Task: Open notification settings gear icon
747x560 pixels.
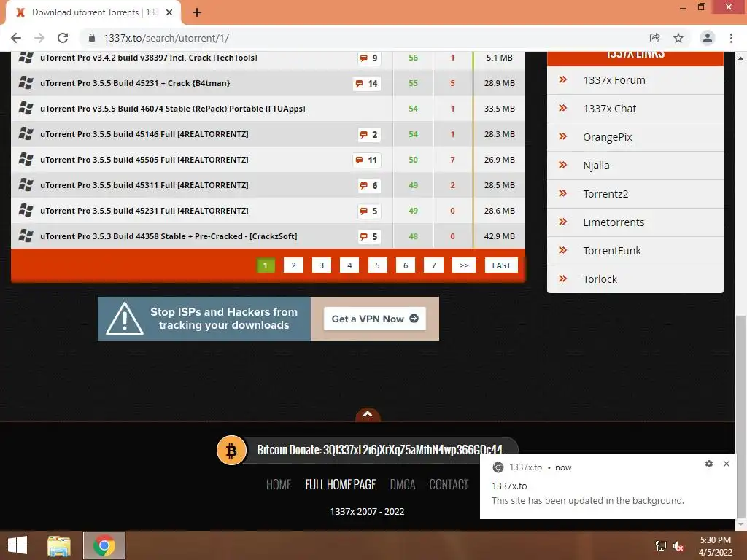Action: click(709, 464)
